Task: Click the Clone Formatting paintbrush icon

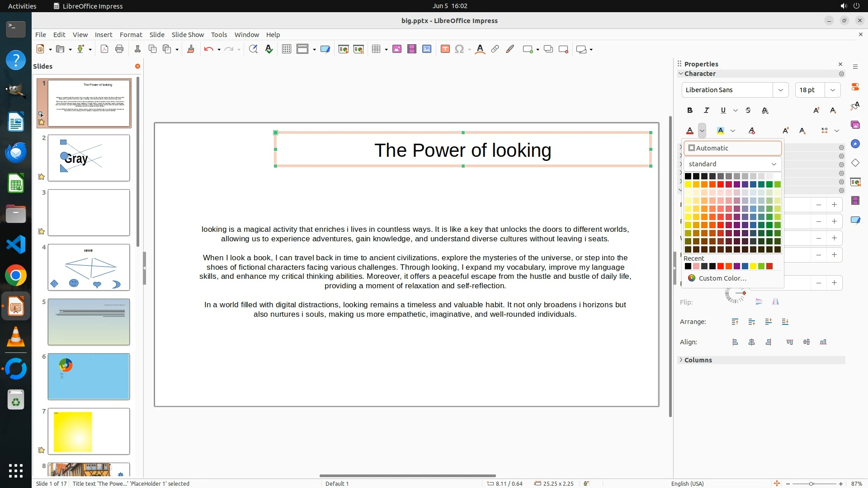Action: pos(190,49)
